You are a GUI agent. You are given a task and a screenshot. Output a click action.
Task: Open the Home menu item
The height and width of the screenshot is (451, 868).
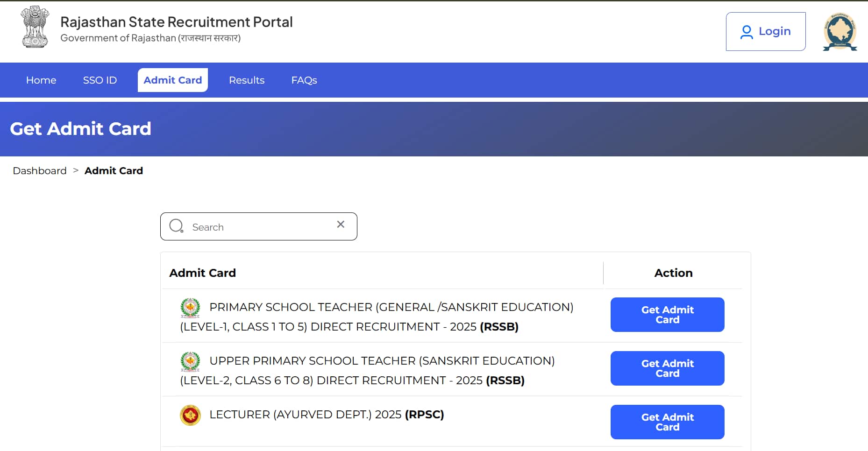coord(41,80)
